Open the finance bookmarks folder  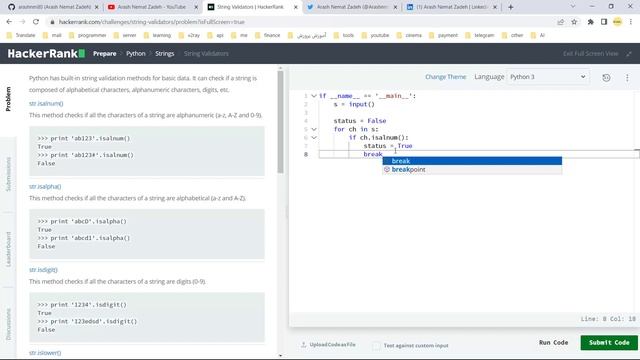click(268, 36)
